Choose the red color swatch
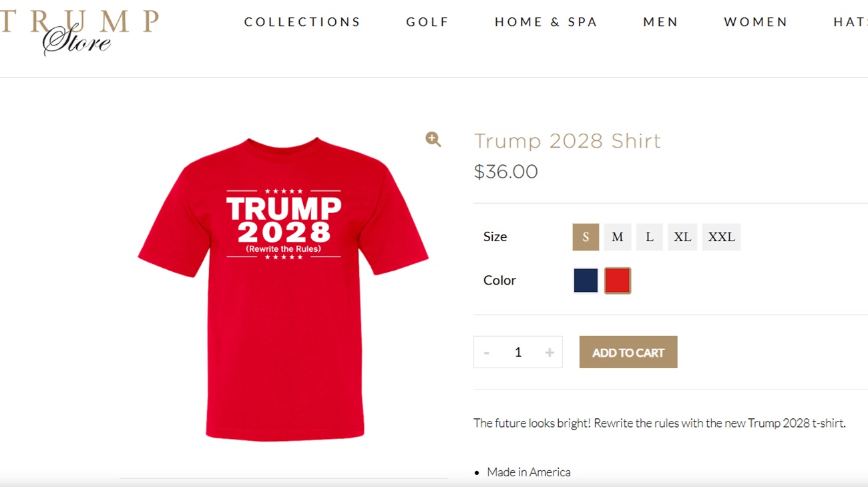The image size is (868, 487). tap(618, 281)
